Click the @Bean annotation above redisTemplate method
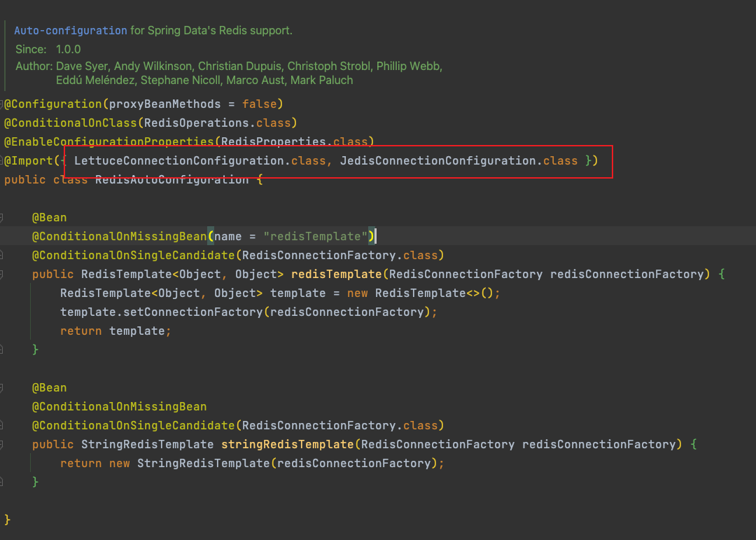 49,218
